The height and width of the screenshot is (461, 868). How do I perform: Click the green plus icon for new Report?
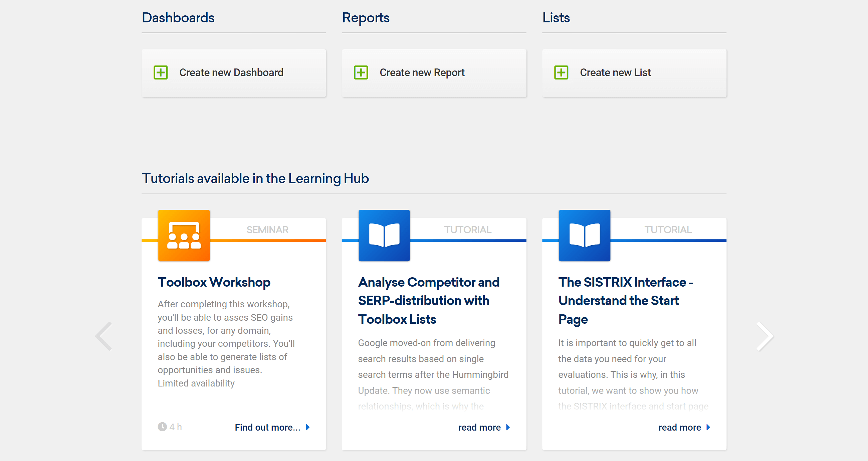361,72
